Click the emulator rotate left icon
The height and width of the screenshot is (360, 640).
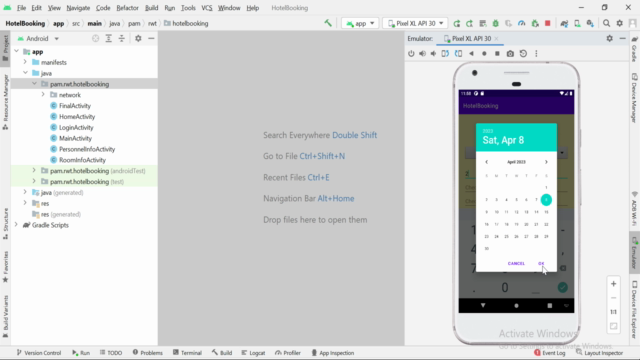tap(445, 53)
